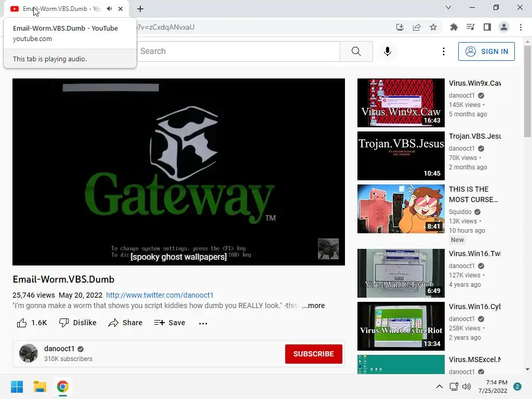532x399 pixels.
Task: Click the Dislike button
Action: point(78,323)
